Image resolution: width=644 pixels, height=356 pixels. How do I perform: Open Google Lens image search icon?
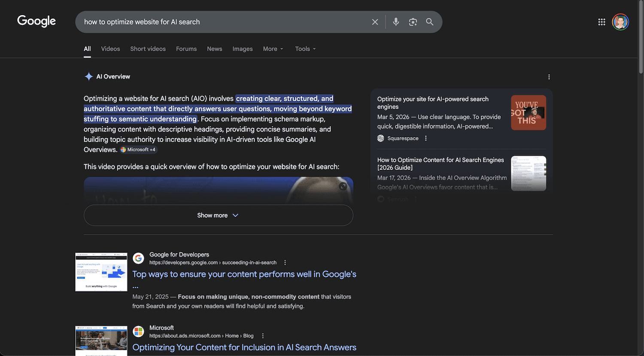[x=413, y=22]
